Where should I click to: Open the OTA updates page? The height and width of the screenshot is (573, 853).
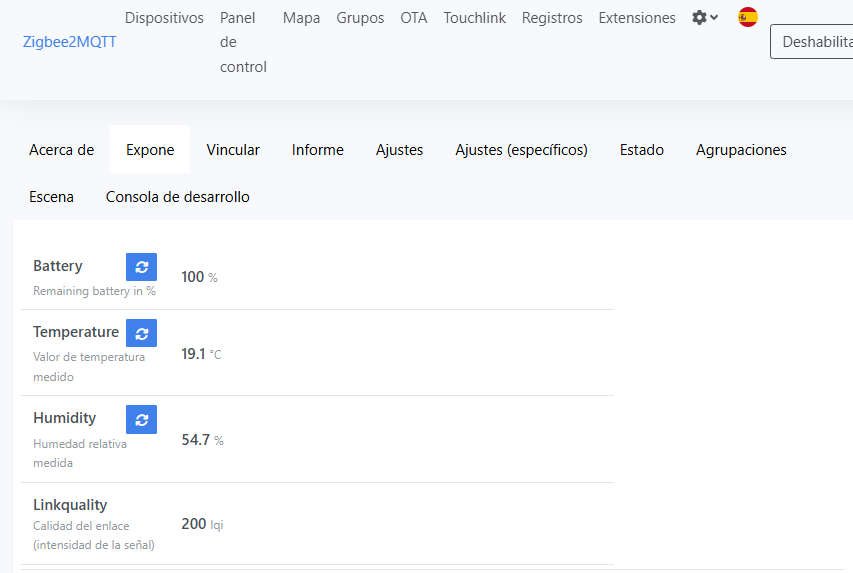coord(413,18)
